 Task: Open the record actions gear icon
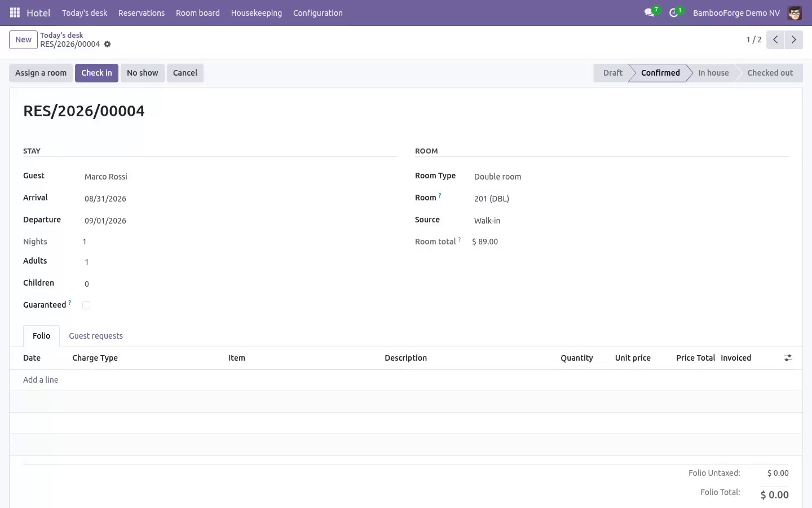pos(107,44)
